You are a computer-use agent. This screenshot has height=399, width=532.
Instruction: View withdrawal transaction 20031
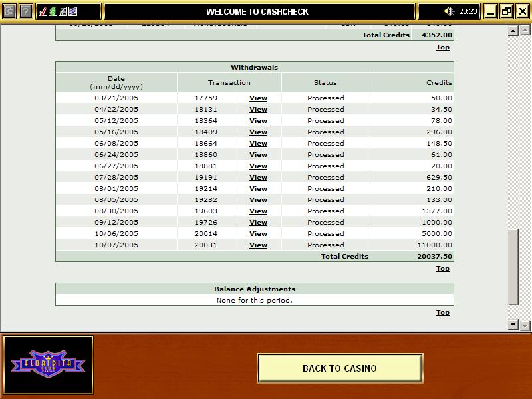(x=258, y=245)
